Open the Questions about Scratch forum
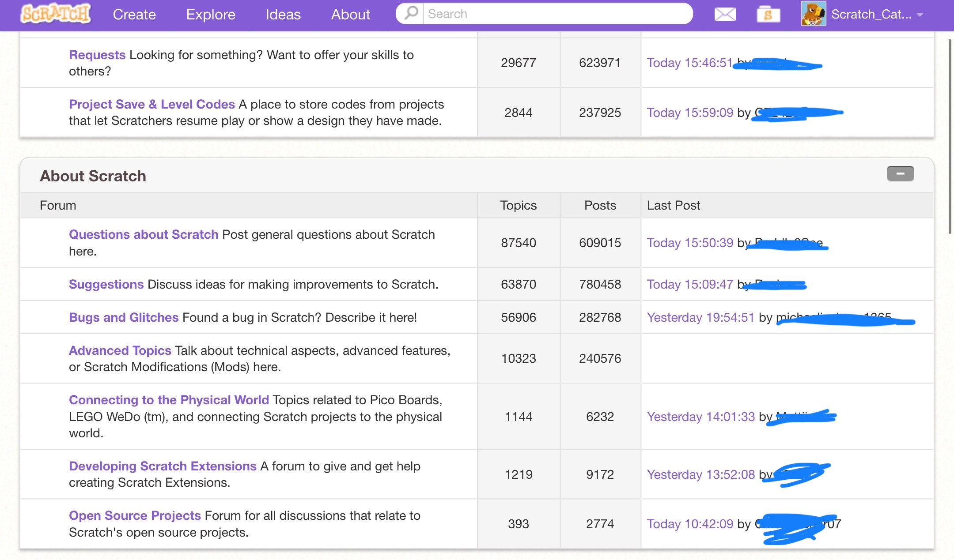 coord(143,234)
